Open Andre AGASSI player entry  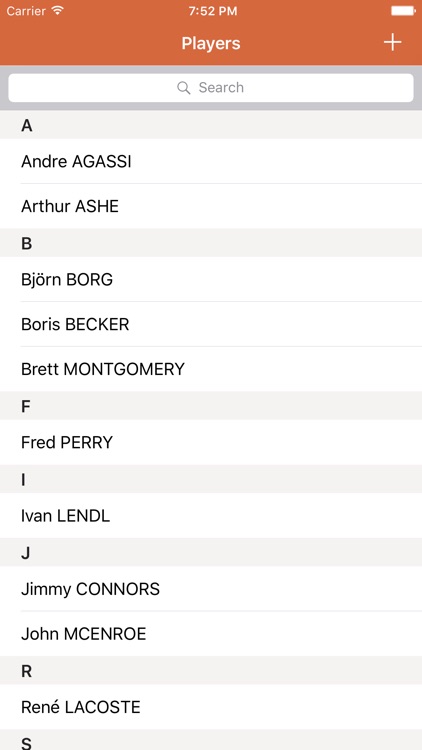pos(211,161)
